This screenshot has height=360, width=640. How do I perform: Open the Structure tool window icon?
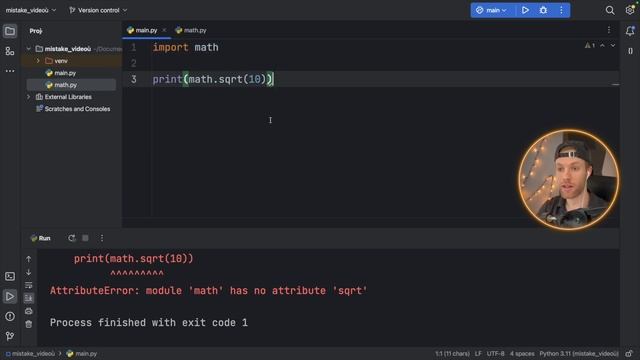[10, 51]
